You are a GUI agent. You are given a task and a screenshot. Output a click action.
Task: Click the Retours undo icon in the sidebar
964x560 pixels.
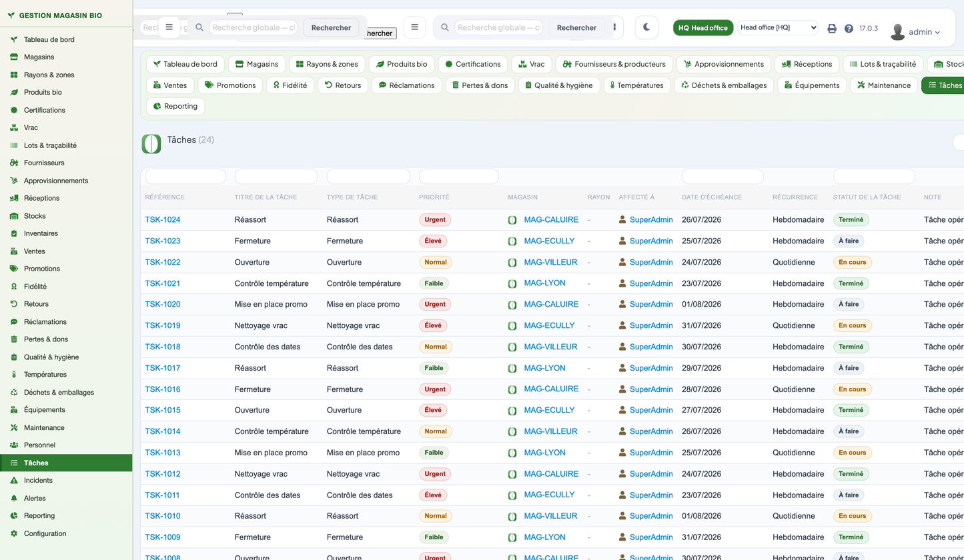click(14, 304)
